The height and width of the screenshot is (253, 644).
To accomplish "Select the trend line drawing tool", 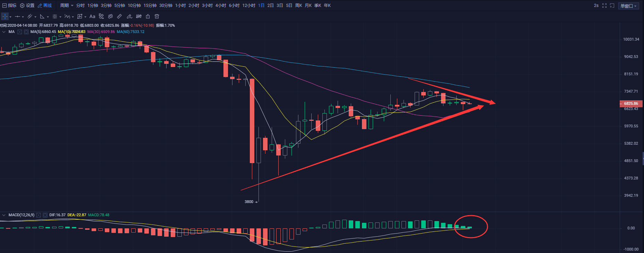I will pos(30,16).
